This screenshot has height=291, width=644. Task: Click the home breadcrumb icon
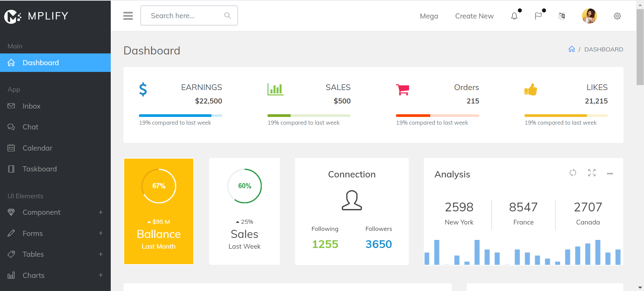[x=572, y=49]
